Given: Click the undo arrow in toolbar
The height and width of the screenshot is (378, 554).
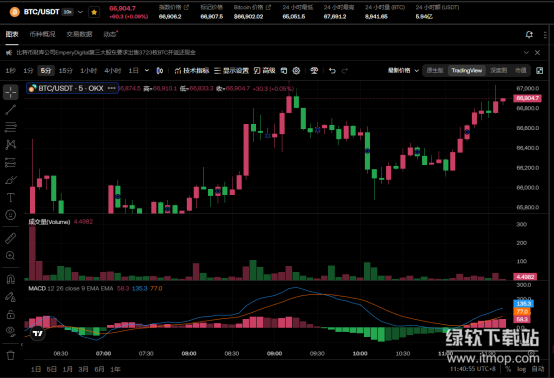Looking at the screenshot, I should pyautogui.click(x=332, y=71).
